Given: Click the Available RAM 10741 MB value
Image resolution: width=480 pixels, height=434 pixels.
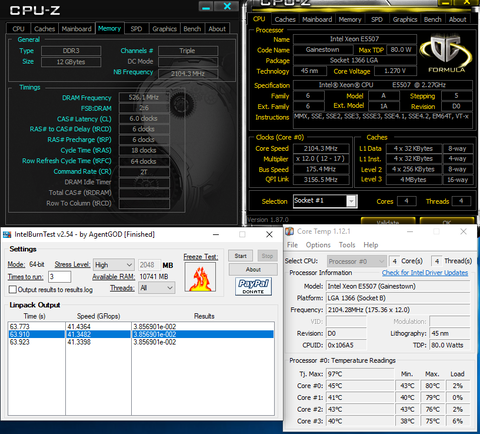Looking at the screenshot, I should (x=154, y=277).
